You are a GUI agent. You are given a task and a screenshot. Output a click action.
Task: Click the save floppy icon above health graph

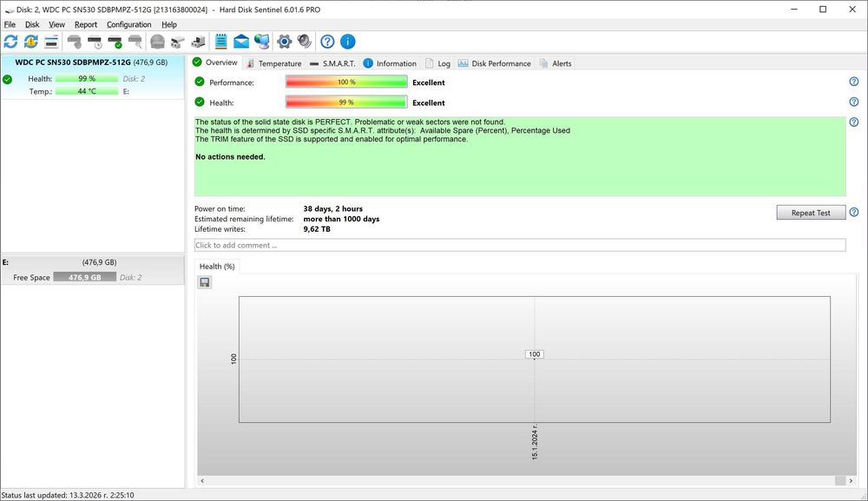pyautogui.click(x=205, y=282)
